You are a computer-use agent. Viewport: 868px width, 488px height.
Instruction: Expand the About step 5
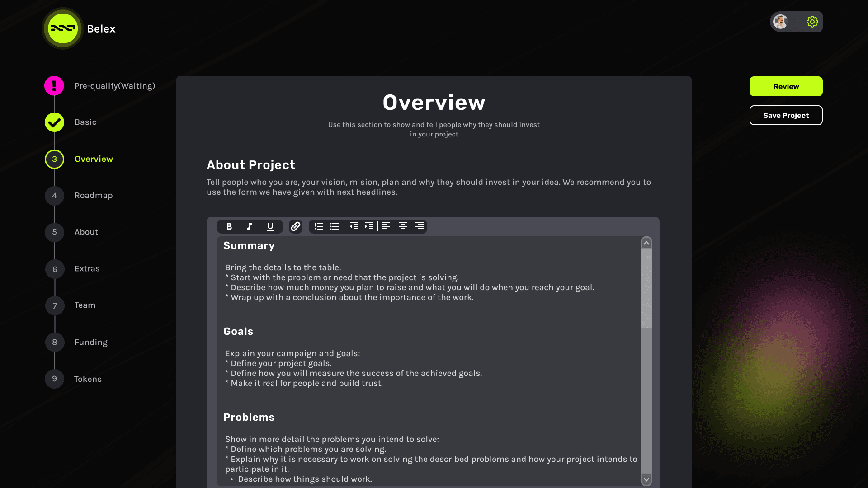coord(86,232)
